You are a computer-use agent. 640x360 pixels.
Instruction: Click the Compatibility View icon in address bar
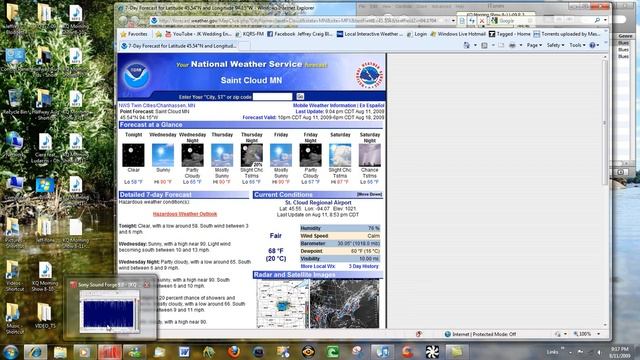coord(462,20)
